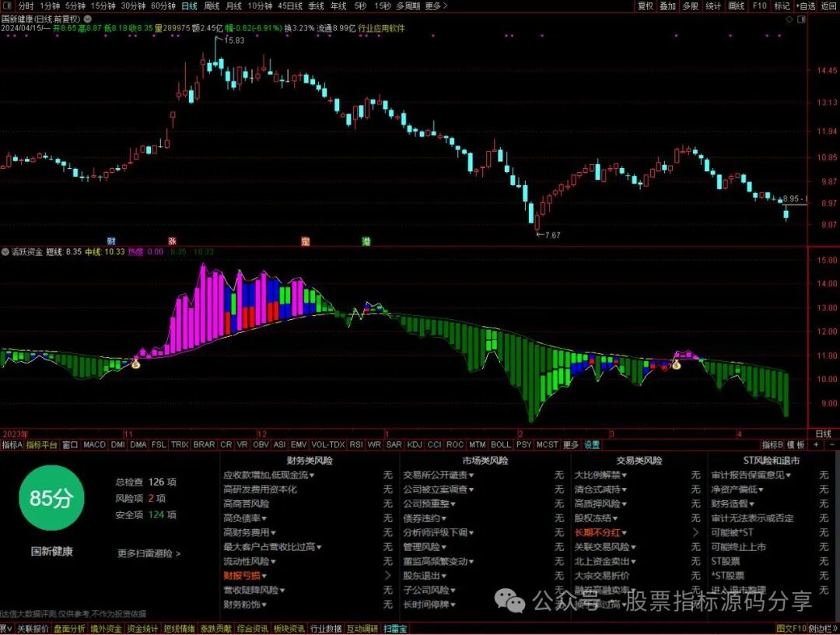Expand 长期不分红 risk detail arrow
Viewport: 840px width, 635px height.
click(695, 532)
